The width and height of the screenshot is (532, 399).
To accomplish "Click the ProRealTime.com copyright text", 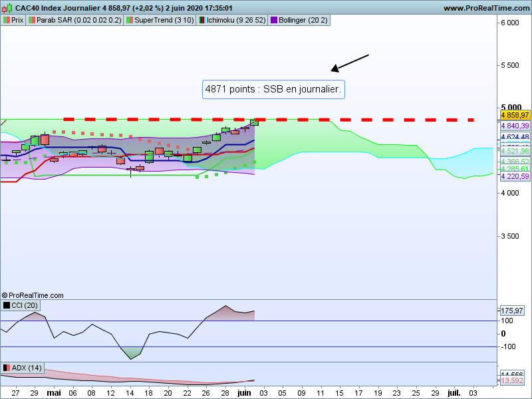I will [x=33, y=295].
